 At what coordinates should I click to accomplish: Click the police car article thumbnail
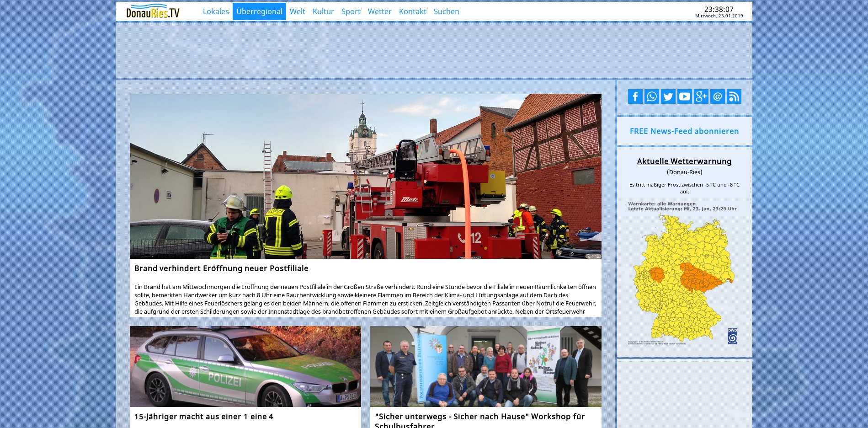click(x=245, y=366)
